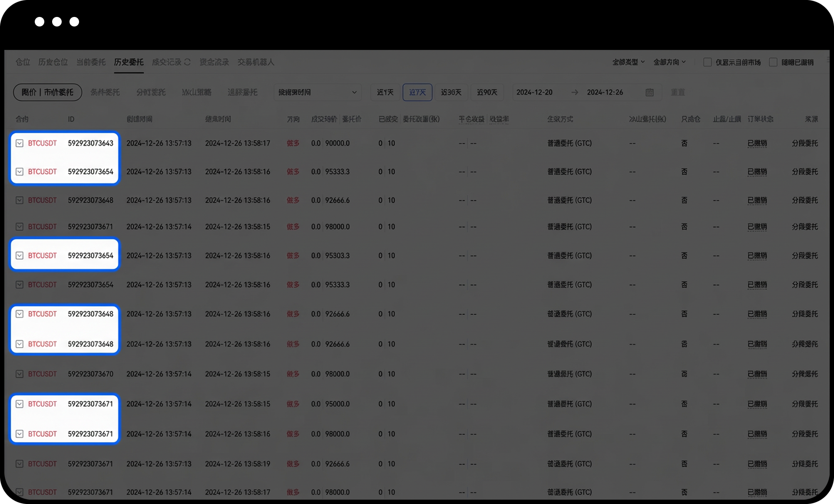Expand the order row priced 95000.0
Screen dimensions: 834x504
tap(20, 404)
